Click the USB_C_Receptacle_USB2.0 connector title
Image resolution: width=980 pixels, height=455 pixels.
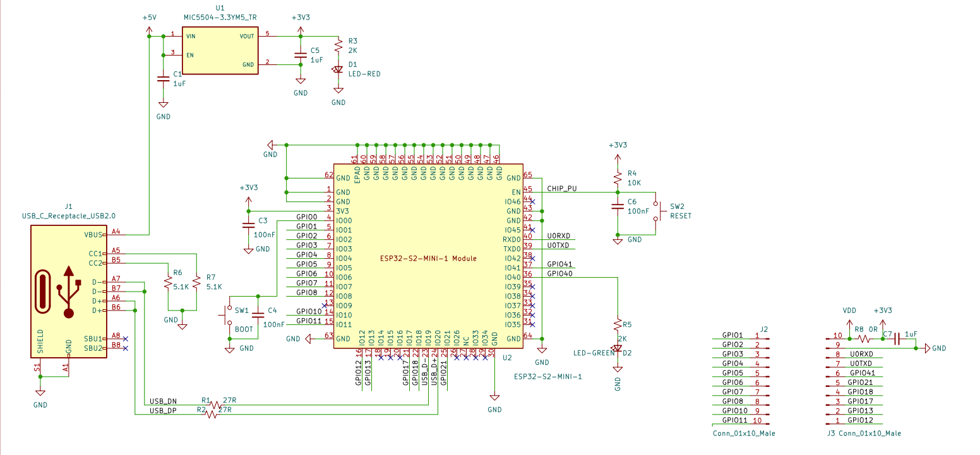[x=69, y=216]
